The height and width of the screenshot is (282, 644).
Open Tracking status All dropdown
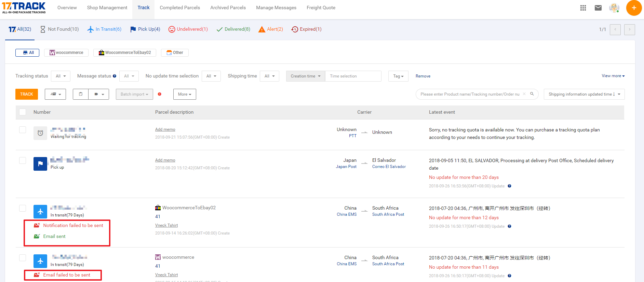tap(61, 76)
